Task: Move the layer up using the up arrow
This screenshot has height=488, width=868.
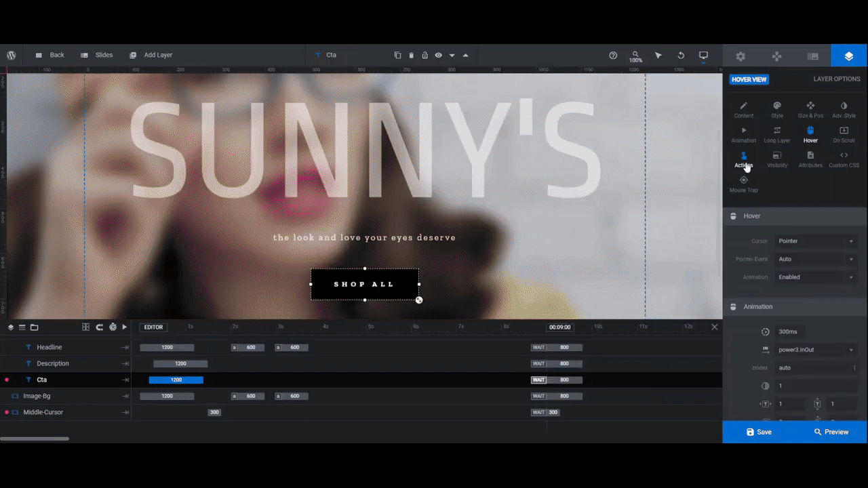Action: [x=465, y=55]
